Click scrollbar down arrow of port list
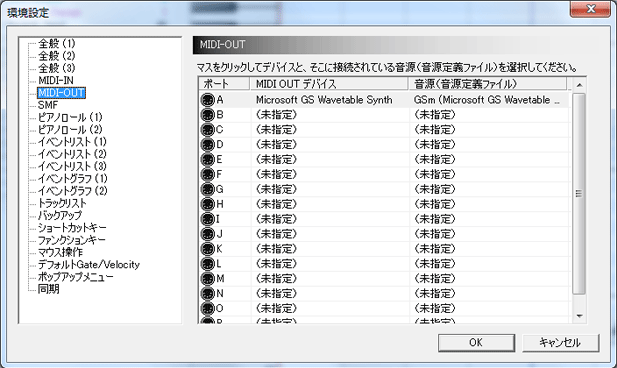 [579, 316]
